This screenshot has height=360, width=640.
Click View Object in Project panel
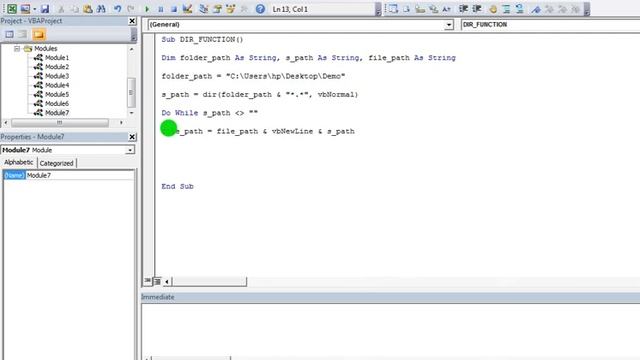[x=23, y=35]
